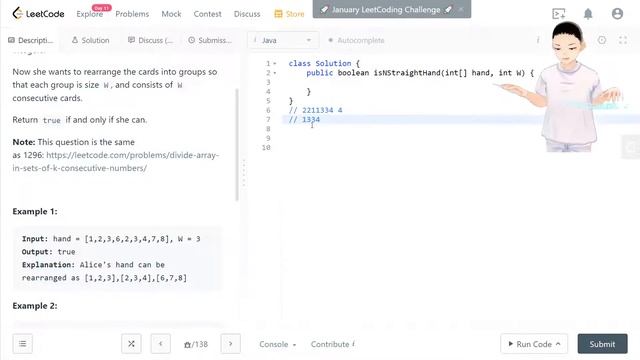Expand Run Code options arrow
640x360 pixels.
coord(558,344)
